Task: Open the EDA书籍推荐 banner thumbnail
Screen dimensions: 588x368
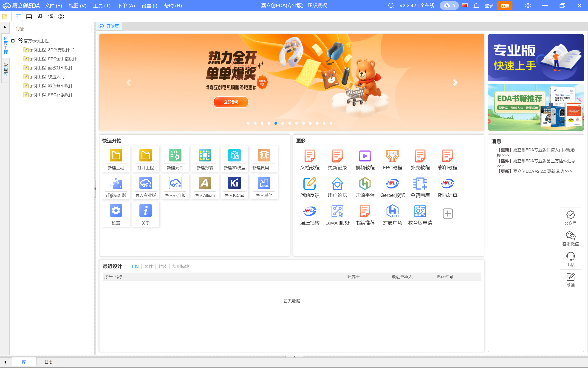Action: (x=536, y=107)
